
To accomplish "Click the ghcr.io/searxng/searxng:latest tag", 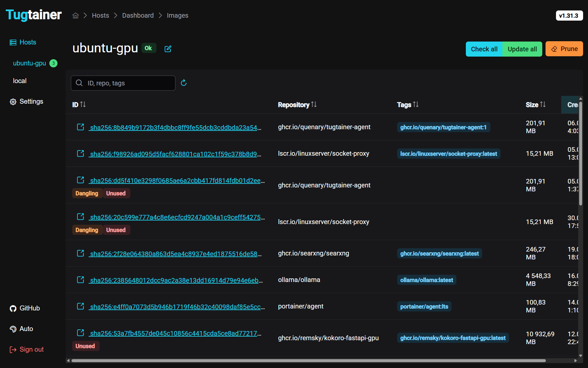I will 439,254.
